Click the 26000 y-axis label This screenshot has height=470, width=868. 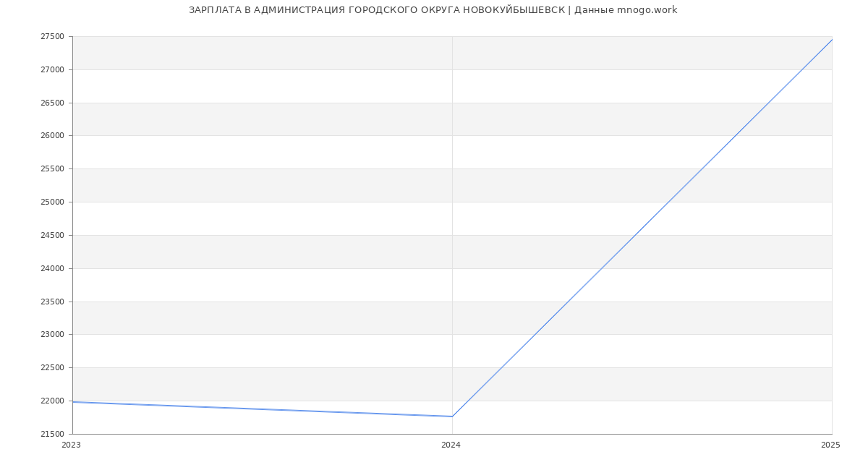[x=52, y=136]
